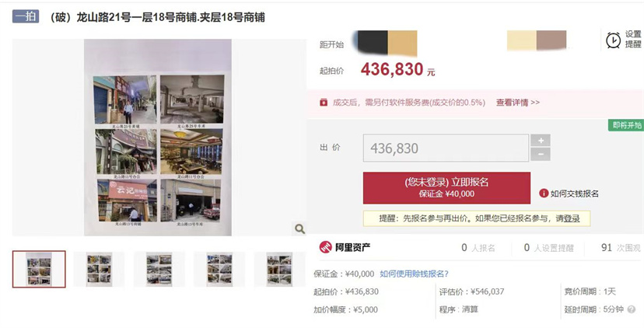Open 查看详情 service fee details link

pos(517,103)
